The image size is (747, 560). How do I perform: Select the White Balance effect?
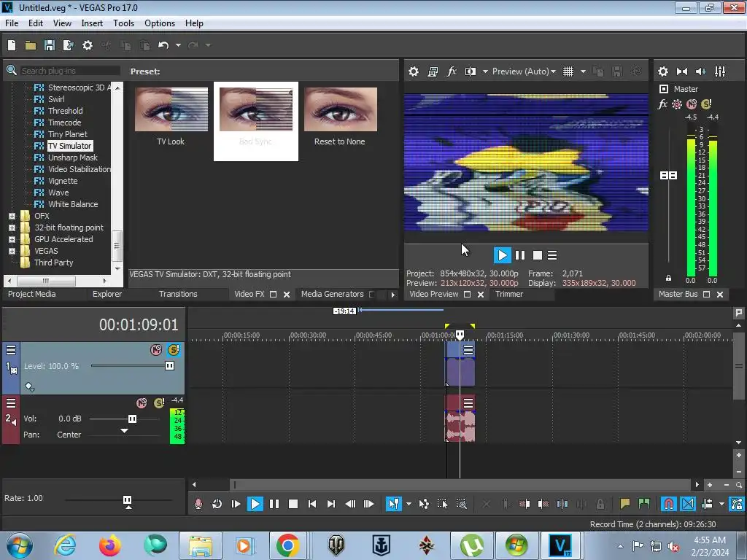(x=73, y=204)
